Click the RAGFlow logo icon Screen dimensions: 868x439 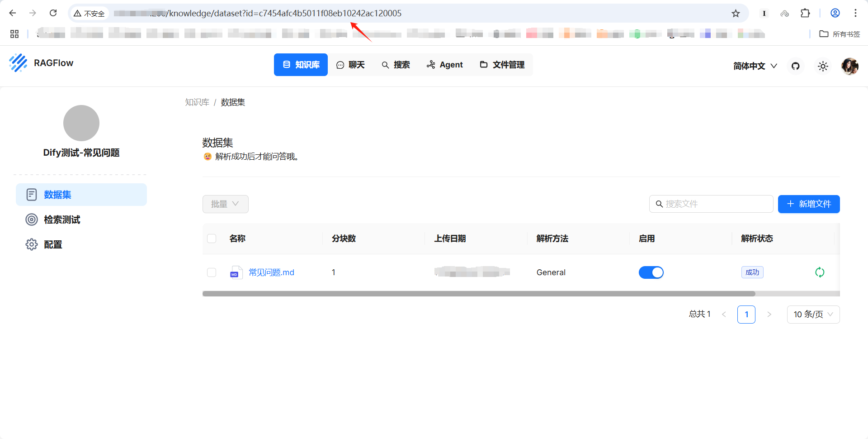[x=18, y=63]
